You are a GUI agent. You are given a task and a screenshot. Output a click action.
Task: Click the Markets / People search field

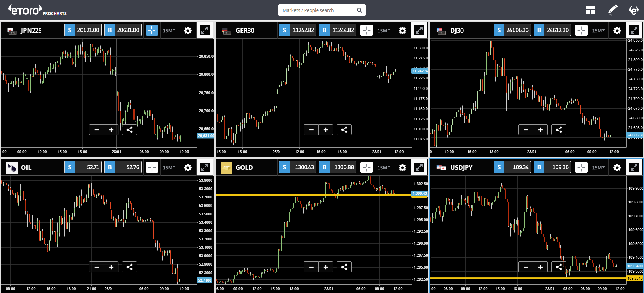pyautogui.click(x=318, y=10)
